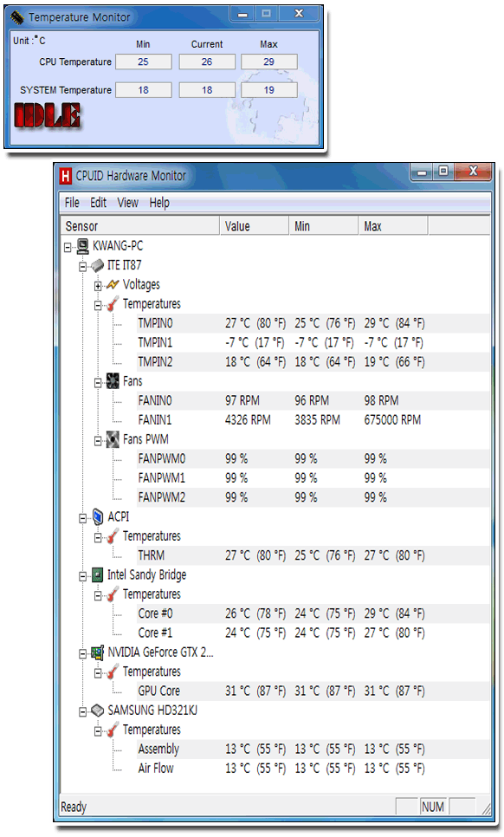Click the KWANG-PC computer icon

(82, 246)
